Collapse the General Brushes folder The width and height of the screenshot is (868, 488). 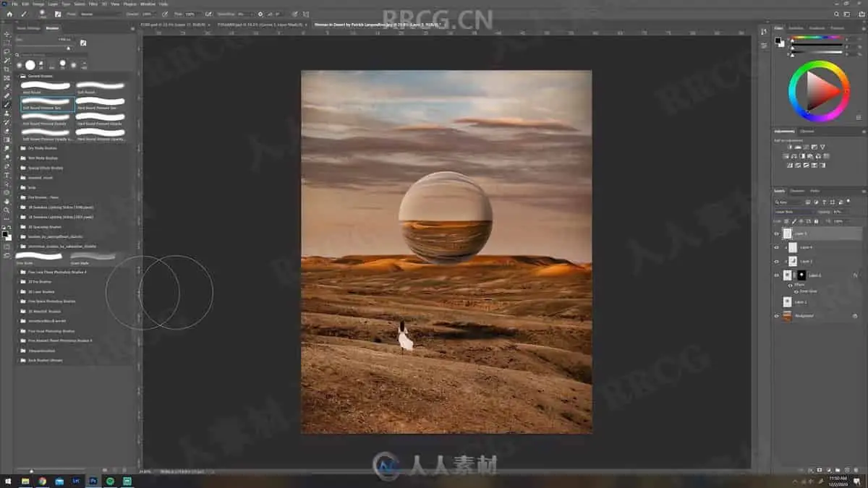click(x=18, y=75)
